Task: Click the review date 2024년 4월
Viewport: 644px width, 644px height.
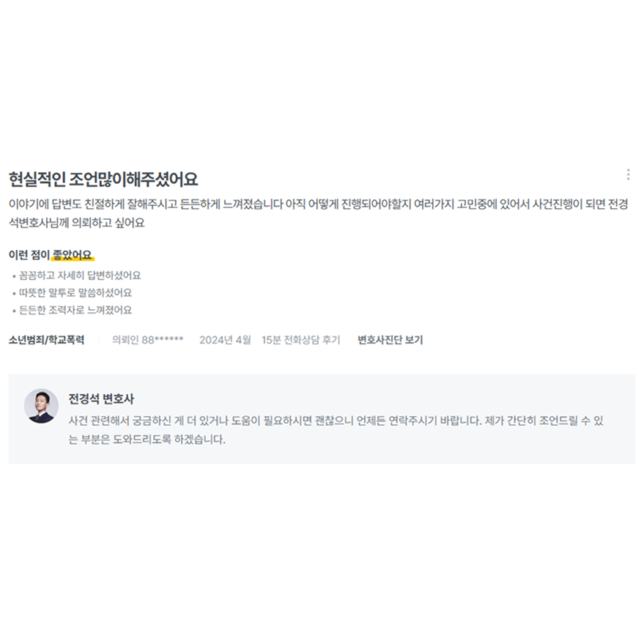Action: 225,340
